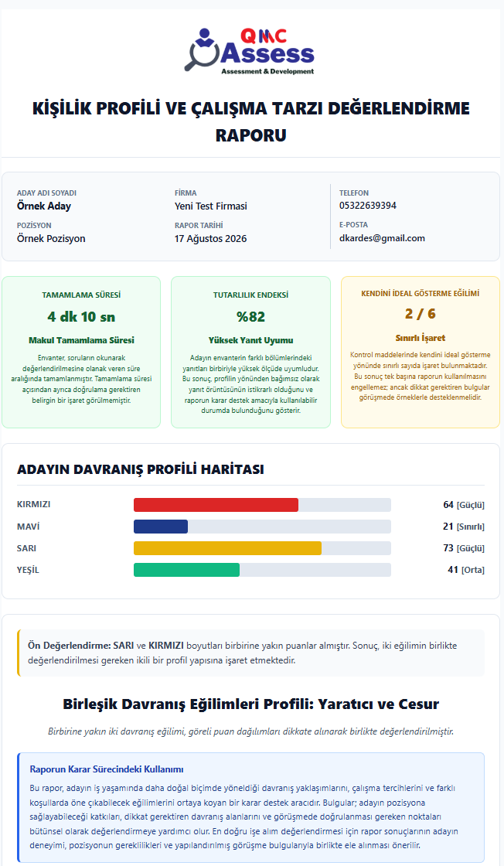Click the score '41 [Orta]'
Image resolution: width=504 pixels, height=866 pixels.
point(466,570)
